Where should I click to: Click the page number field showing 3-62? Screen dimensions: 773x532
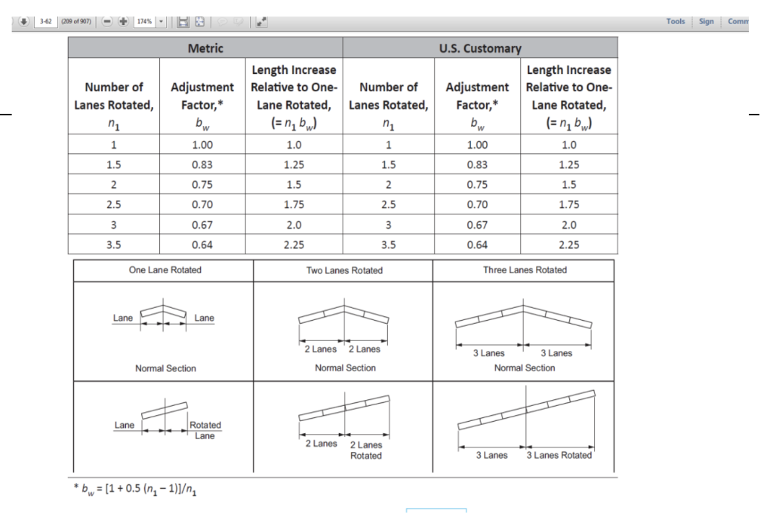click(x=45, y=21)
